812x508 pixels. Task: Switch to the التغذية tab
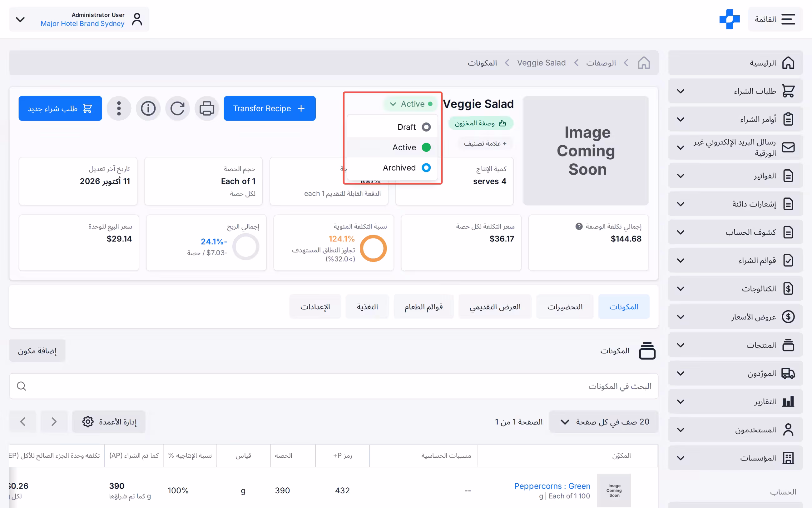(x=367, y=307)
